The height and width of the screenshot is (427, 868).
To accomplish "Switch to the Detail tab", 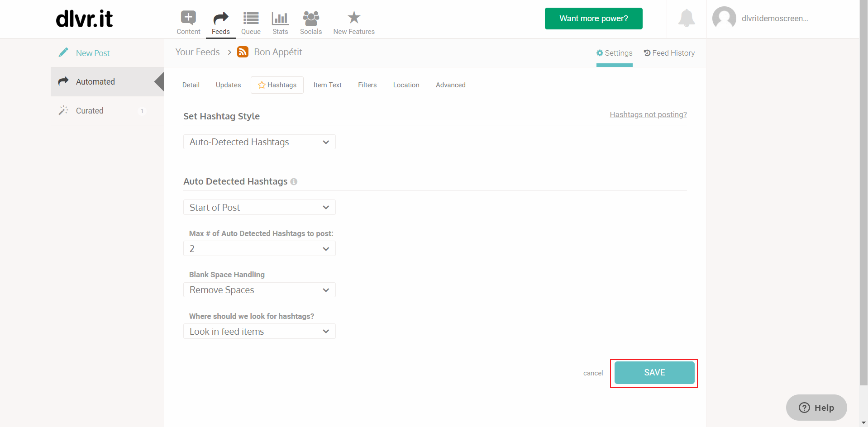I will [x=191, y=85].
